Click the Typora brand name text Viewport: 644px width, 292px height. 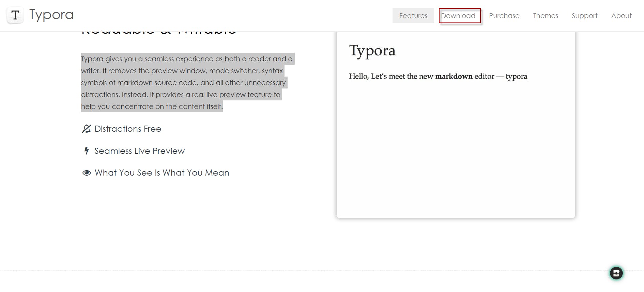pos(51,15)
